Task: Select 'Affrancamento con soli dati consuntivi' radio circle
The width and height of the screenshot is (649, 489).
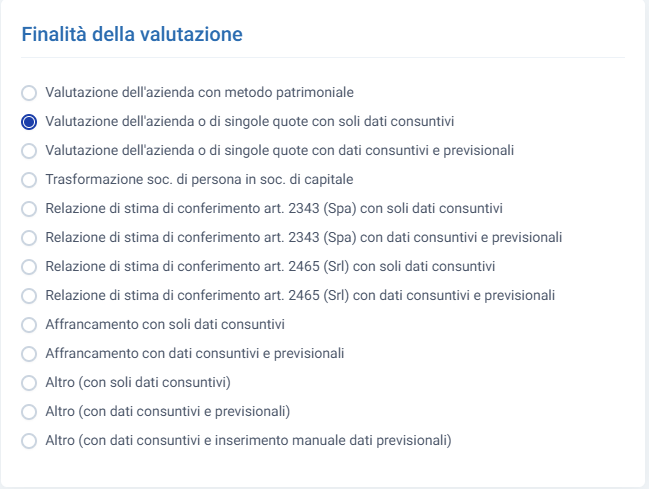Action: click(x=29, y=325)
